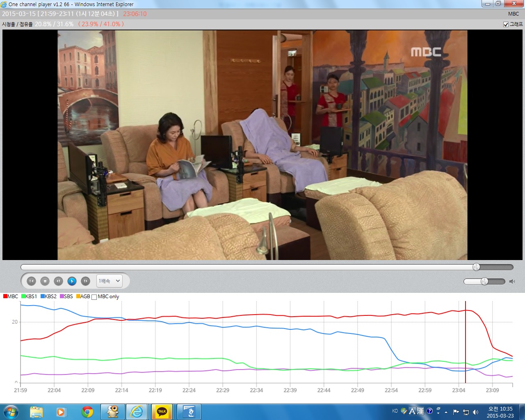
Task: Click the red time marker on the graph
Action: (466, 340)
